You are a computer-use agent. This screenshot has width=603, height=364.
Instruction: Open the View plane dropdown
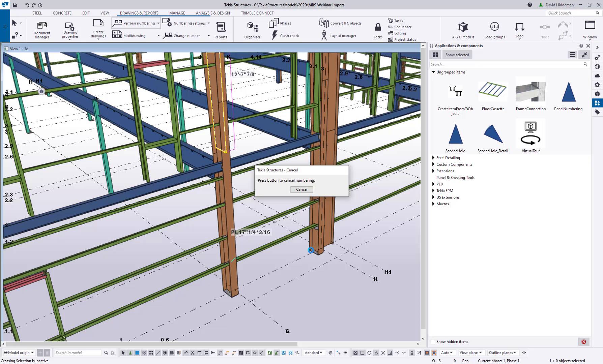tap(471, 353)
